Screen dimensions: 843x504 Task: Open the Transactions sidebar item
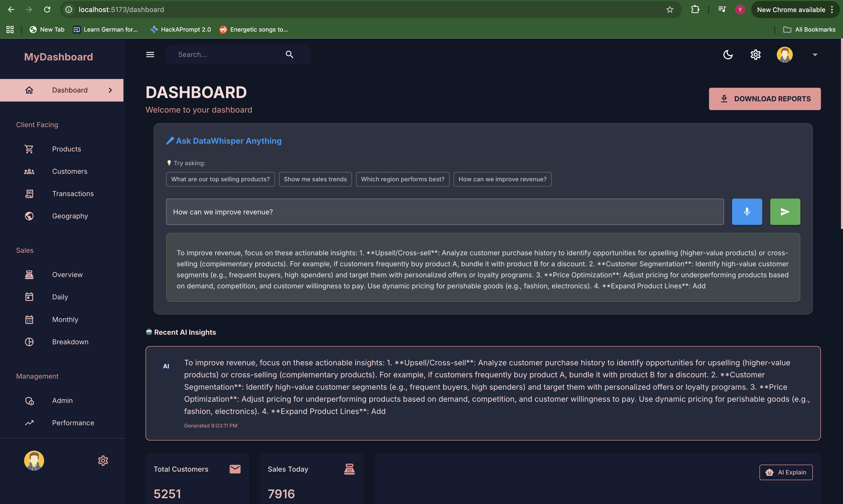[73, 194]
